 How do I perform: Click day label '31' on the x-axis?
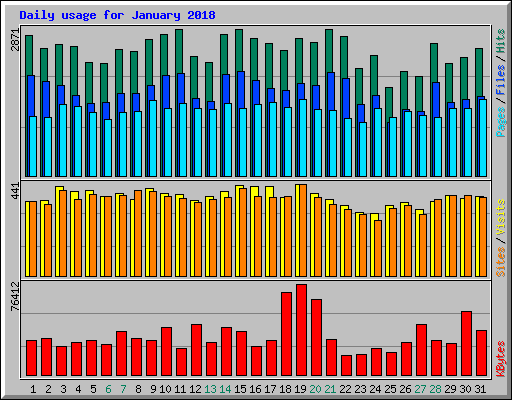coord(480,389)
